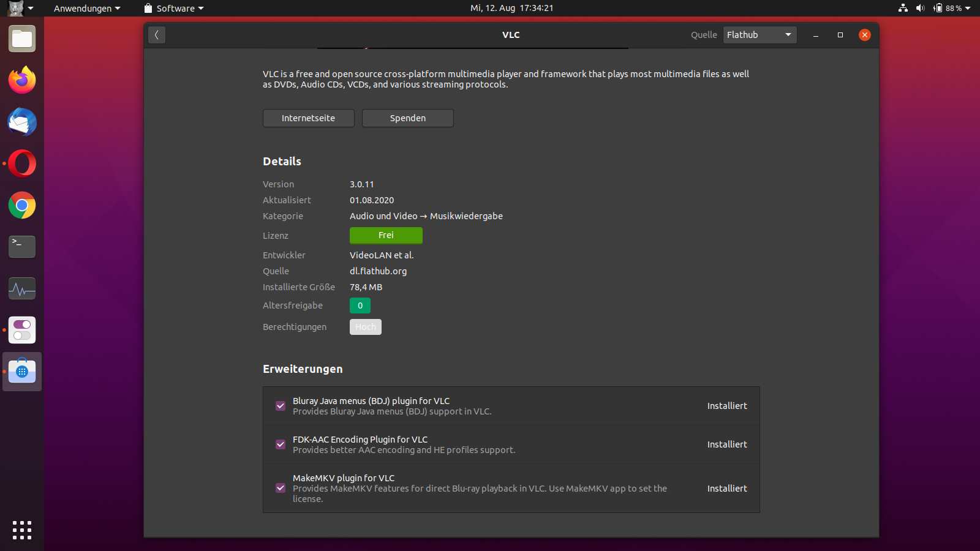
Task: Click the version value 3.0.11
Action: tap(362, 184)
